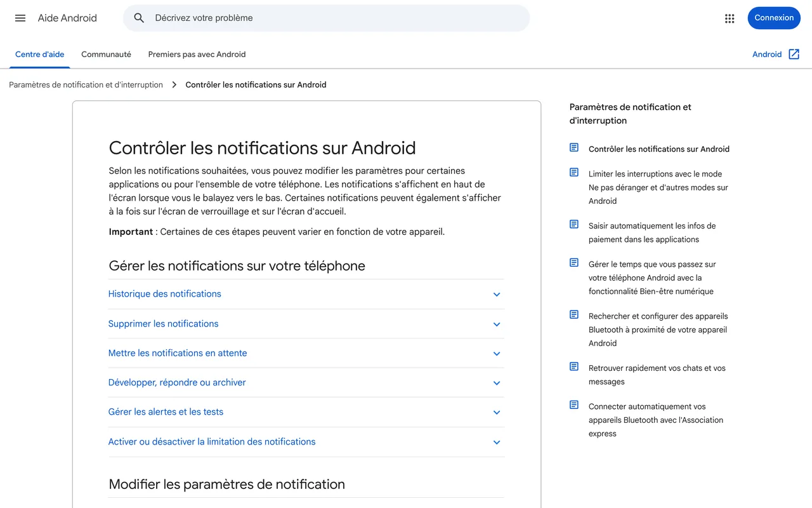Screen dimensions: 812x508
Task: Open the hamburger main menu
Action: 20,18
